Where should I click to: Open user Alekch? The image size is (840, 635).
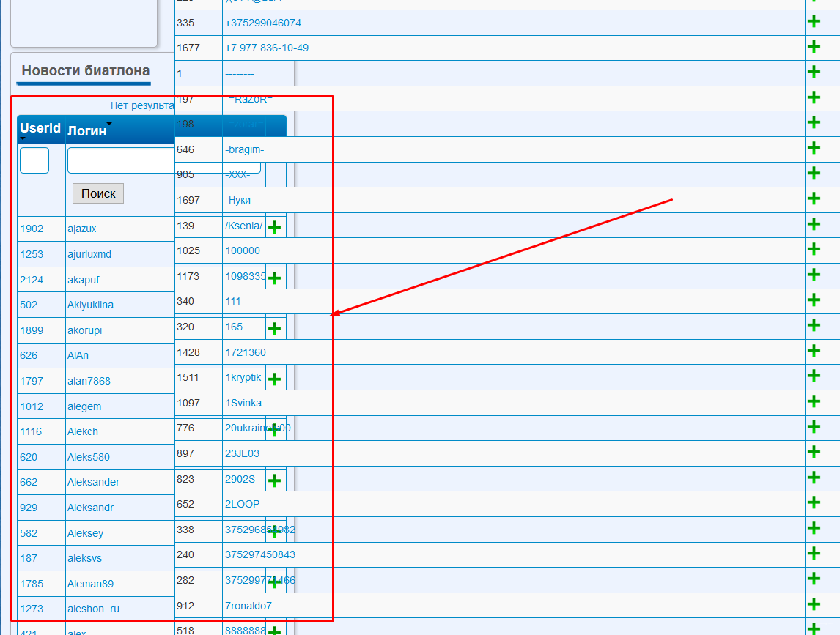[83, 431]
